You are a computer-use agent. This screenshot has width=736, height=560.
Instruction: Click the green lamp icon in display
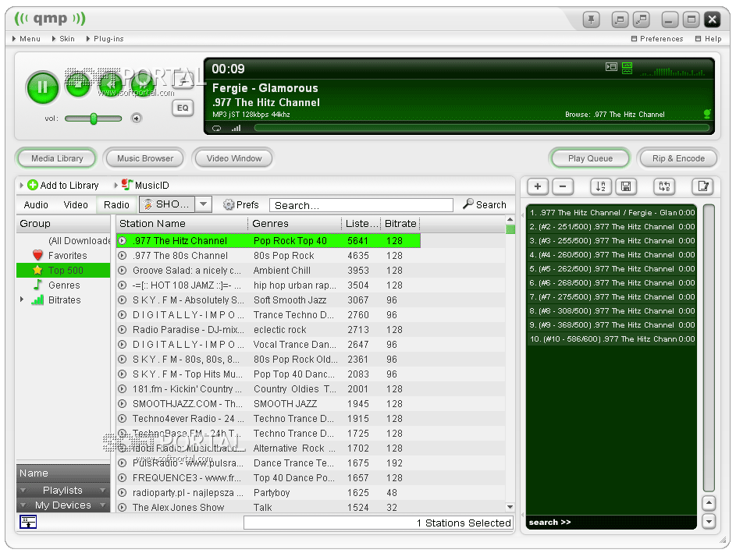click(707, 114)
